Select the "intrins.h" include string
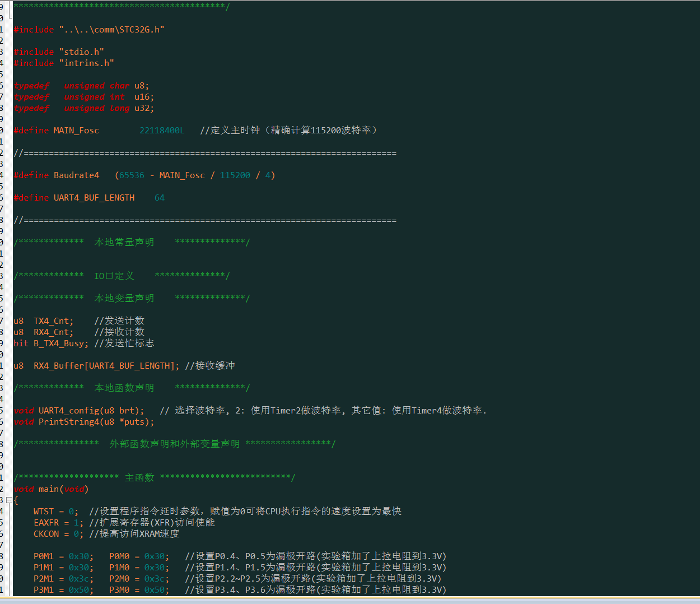Viewport: 700px width, 604px height. coord(87,63)
